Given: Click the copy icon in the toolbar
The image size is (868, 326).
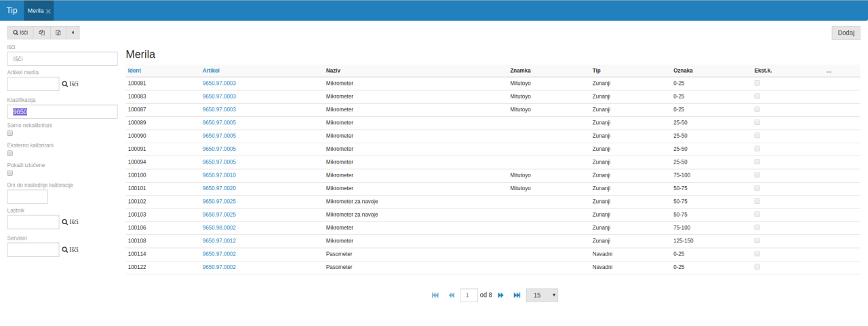Looking at the screenshot, I should tap(42, 33).
